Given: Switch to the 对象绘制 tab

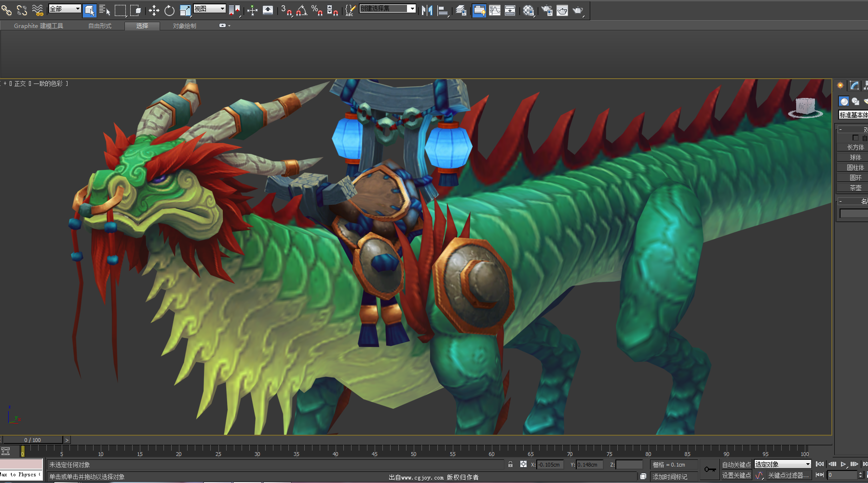Looking at the screenshot, I should coord(185,26).
